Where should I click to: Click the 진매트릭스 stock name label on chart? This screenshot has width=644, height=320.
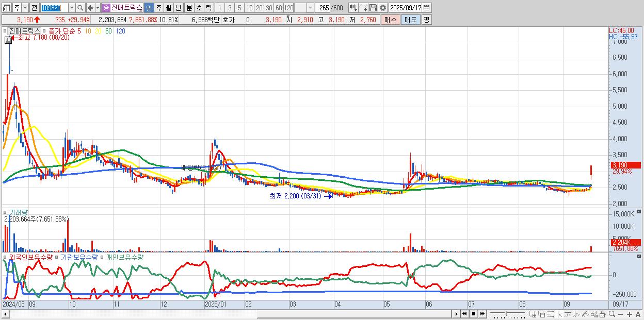coord(24,31)
